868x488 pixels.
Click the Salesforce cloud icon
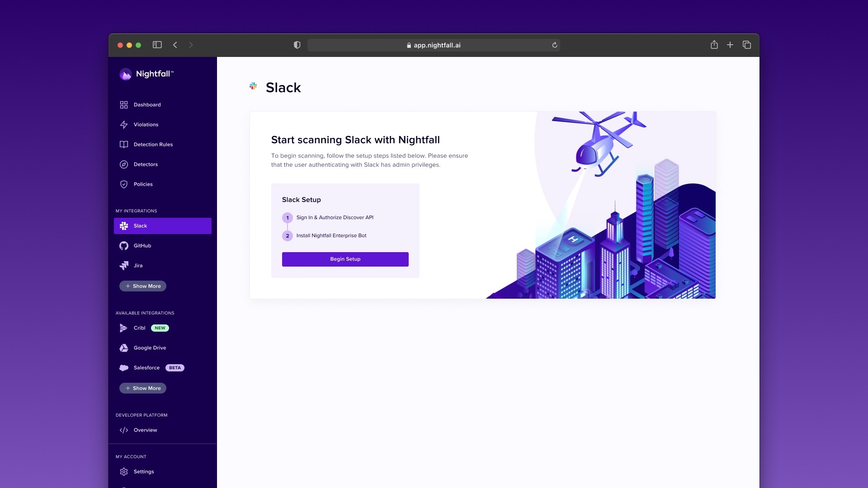124,368
